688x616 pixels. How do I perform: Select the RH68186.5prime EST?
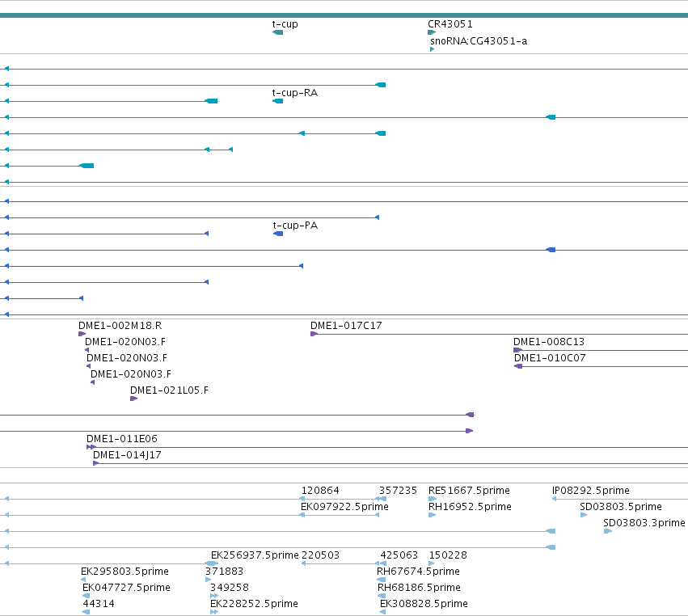[x=419, y=588]
